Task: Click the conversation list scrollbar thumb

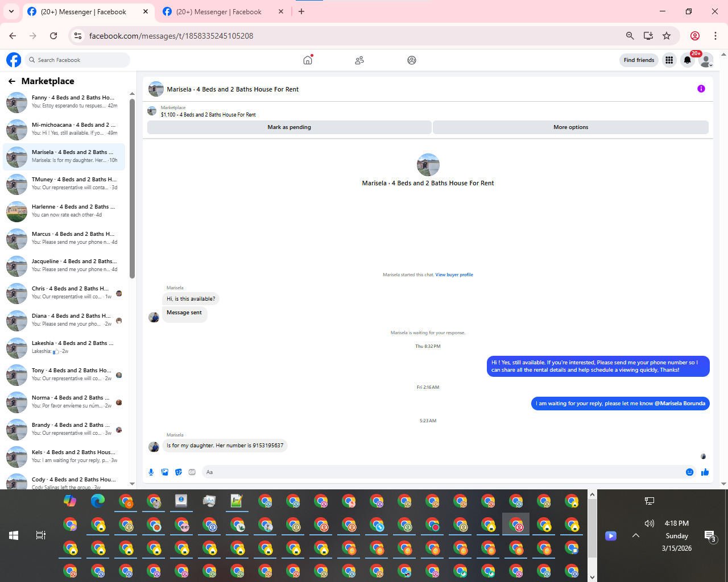Action: (132, 189)
